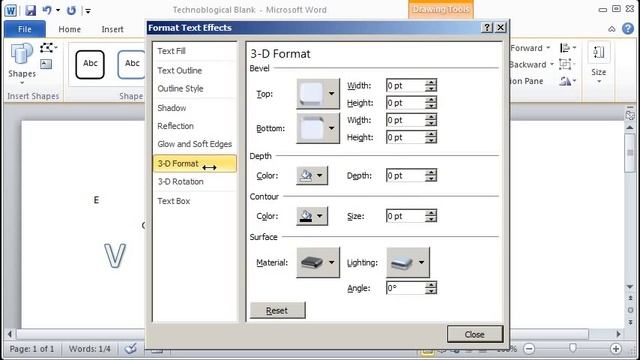Open the Contour Color picker

click(312, 216)
